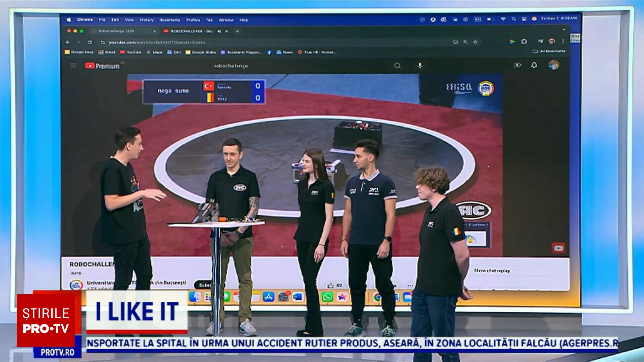
Task: Open the Google Keep bookmark
Action: (79, 52)
